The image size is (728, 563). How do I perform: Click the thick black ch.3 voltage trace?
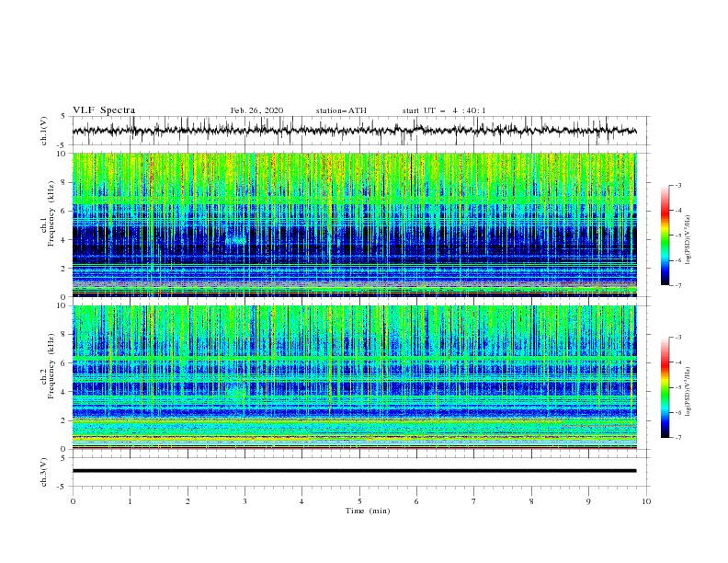coord(354,471)
